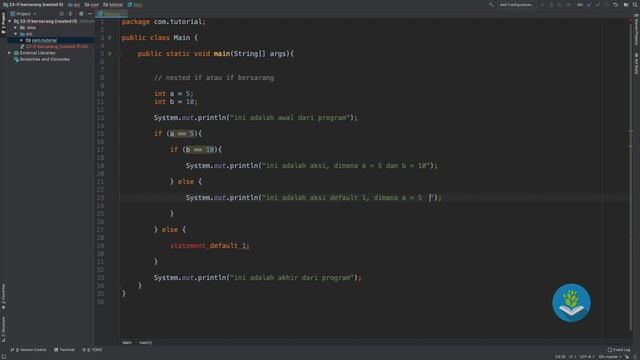Click the com breadcrumb in navigation bar
The height and width of the screenshot is (360, 640).
click(92, 4)
